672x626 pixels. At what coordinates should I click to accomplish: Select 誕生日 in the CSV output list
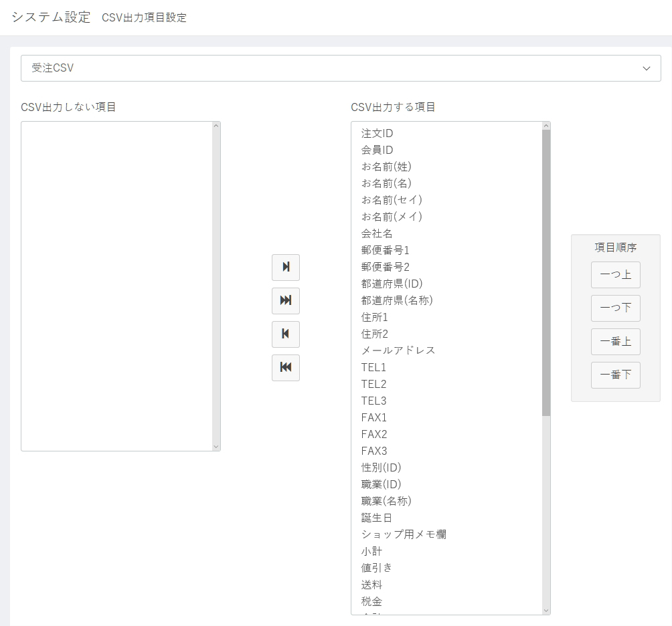pos(377,518)
